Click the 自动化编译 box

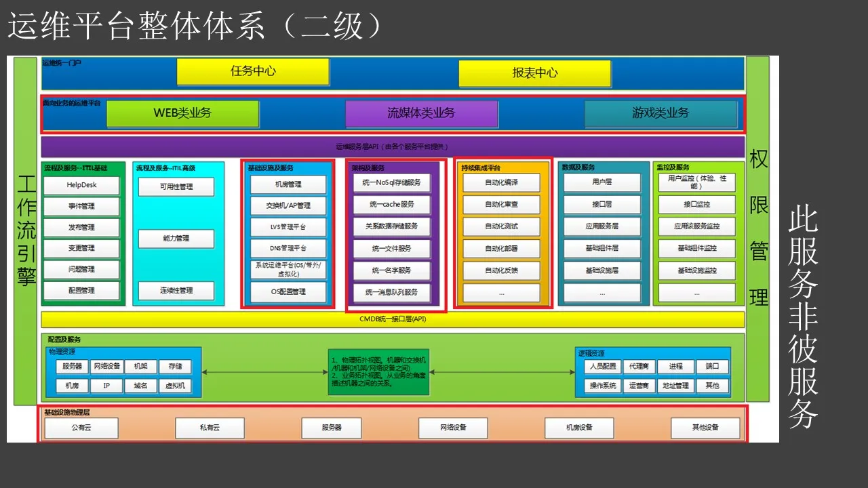pos(502,182)
